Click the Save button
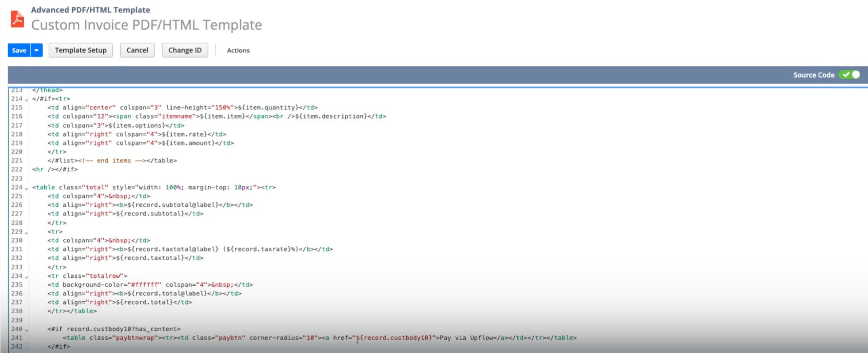The width and height of the screenshot is (868, 353). coord(19,50)
